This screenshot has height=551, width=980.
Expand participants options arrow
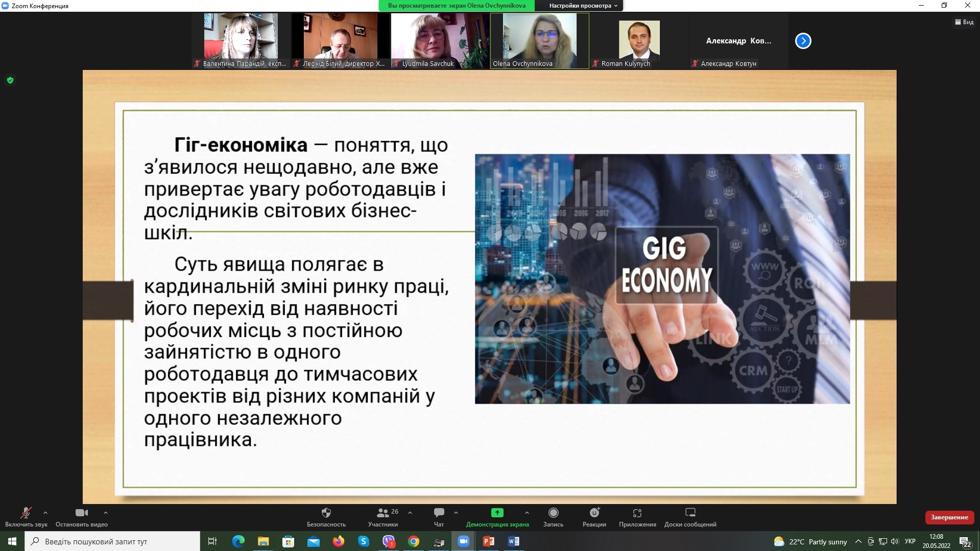[410, 512]
